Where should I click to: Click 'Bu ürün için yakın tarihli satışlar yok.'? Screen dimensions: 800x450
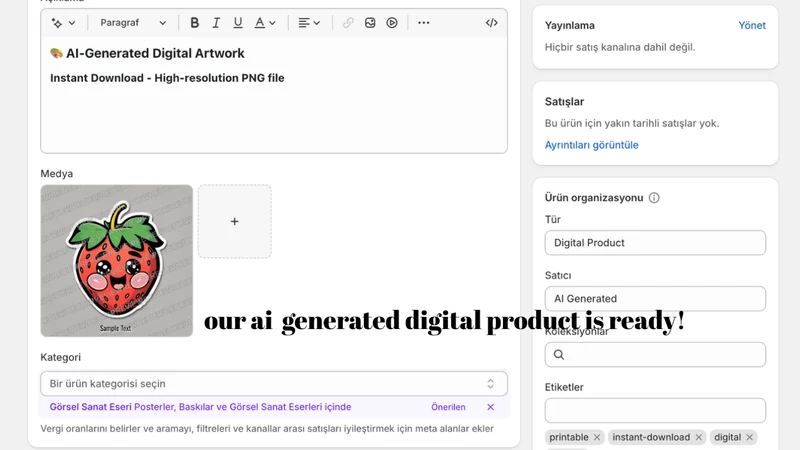tap(632, 123)
